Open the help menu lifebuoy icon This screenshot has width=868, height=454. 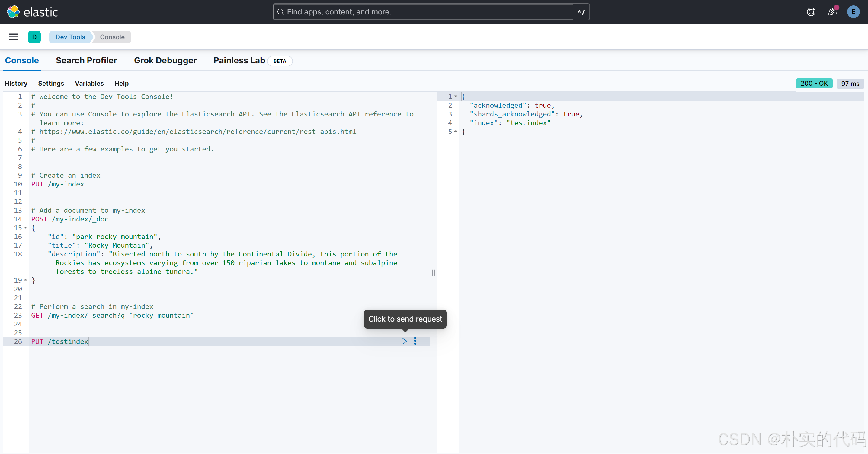[x=811, y=12]
